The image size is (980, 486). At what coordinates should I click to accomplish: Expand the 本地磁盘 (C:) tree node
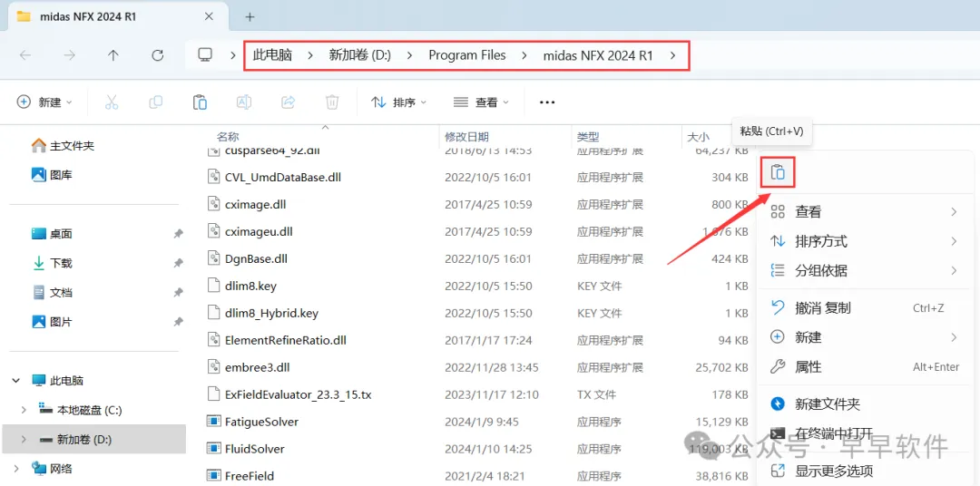[24, 410]
